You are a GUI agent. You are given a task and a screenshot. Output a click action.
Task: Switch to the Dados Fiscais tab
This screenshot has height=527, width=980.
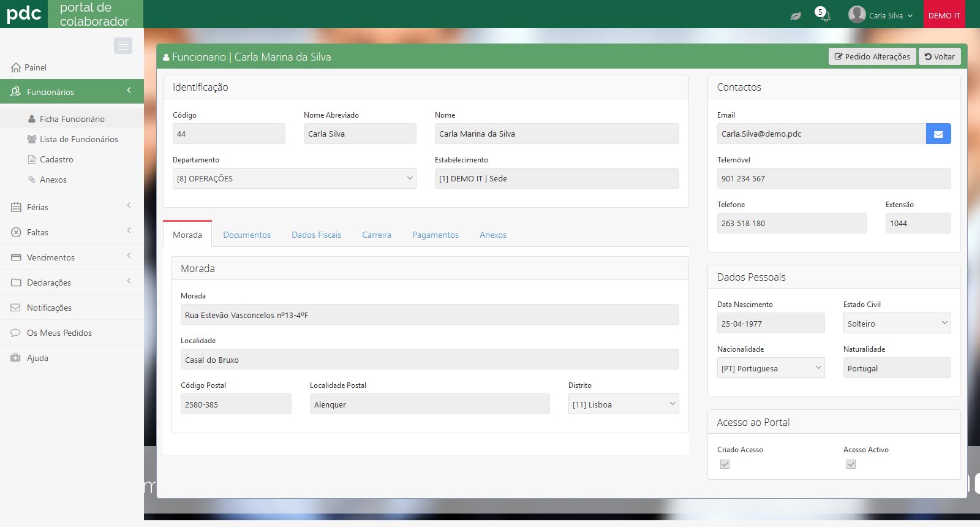[x=316, y=235]
